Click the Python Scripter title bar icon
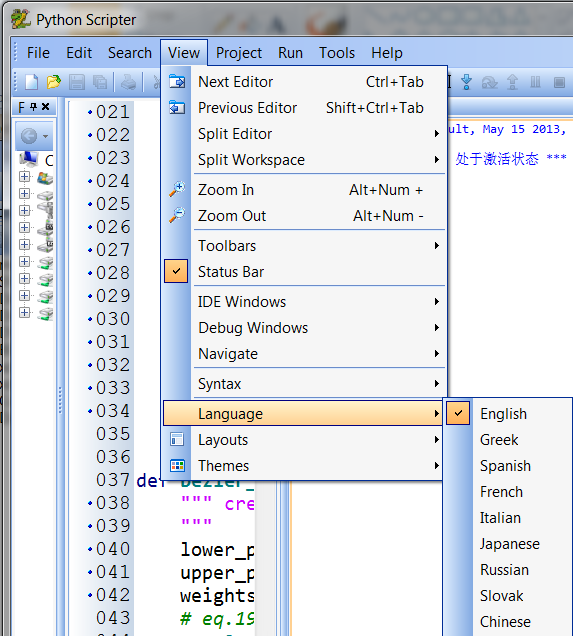The height and width of the screenshot is (636, 573). click(20, 19)
